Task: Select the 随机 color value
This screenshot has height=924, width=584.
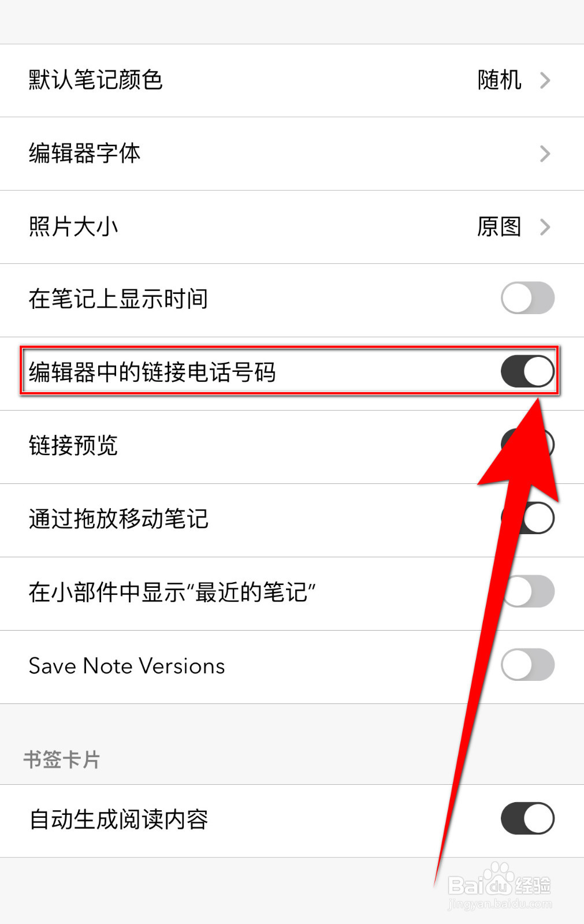Action: pos(500,80)
